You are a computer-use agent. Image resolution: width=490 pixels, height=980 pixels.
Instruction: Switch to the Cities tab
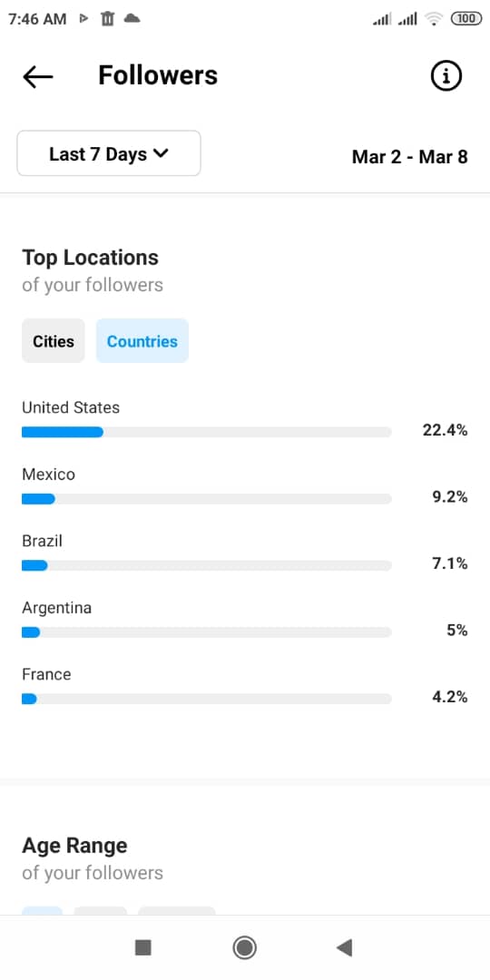[54, 340]
